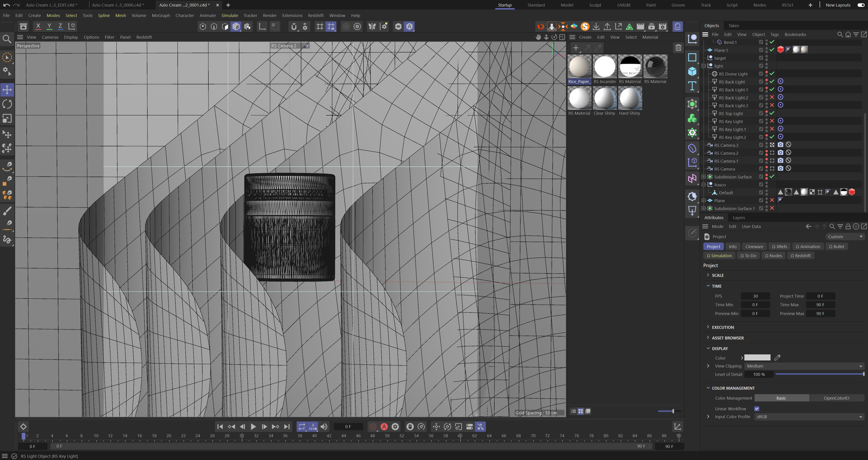Select OpenColorIO color management

(x=836, y=398)
